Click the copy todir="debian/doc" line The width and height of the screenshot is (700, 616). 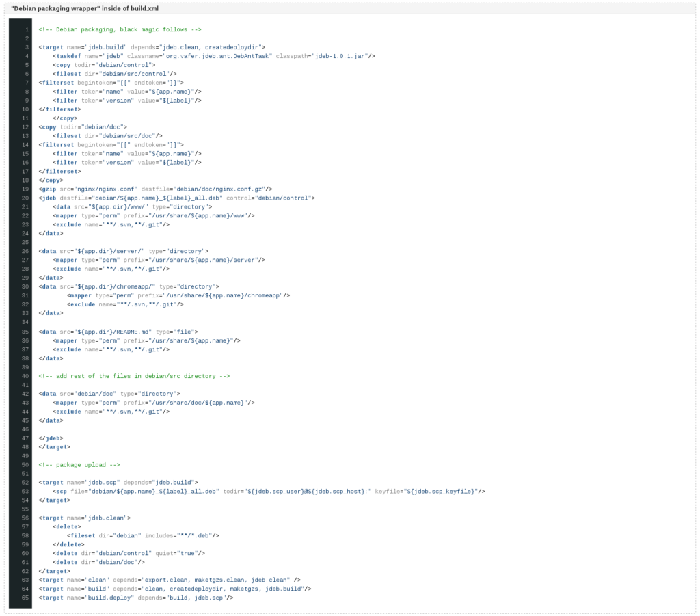[x=83, y=127]
